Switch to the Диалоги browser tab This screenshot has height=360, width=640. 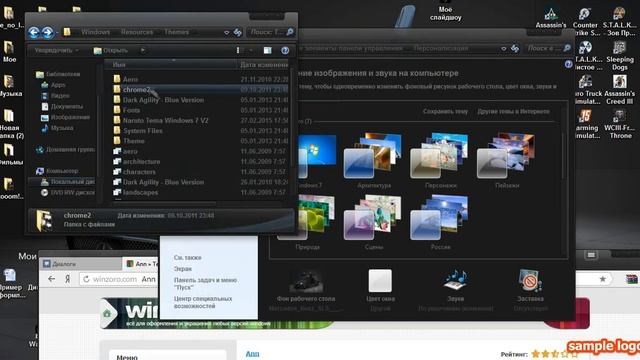click(x=80, y=264)
